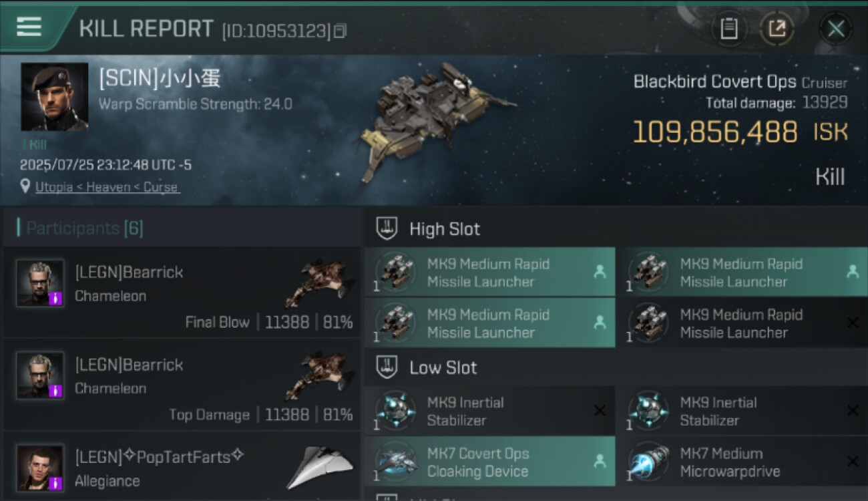Click the clipboard report icon
The image size is (868, 501).
click(729, 28)
